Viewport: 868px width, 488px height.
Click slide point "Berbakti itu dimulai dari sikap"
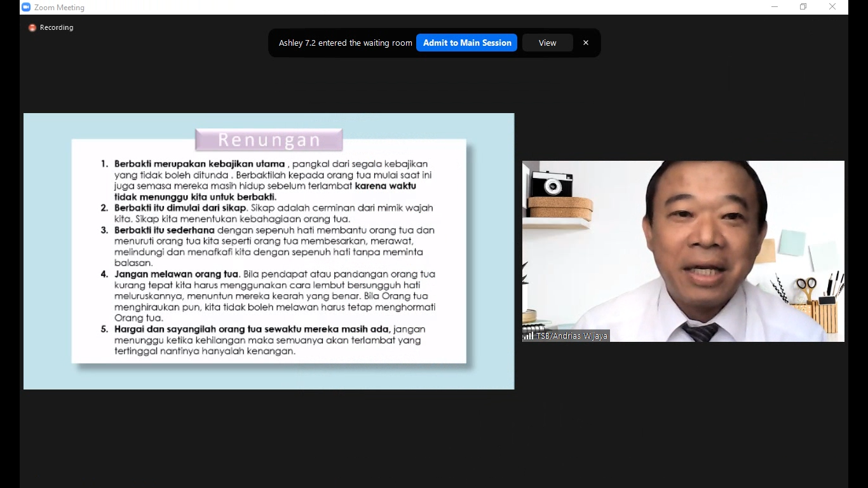180,208
